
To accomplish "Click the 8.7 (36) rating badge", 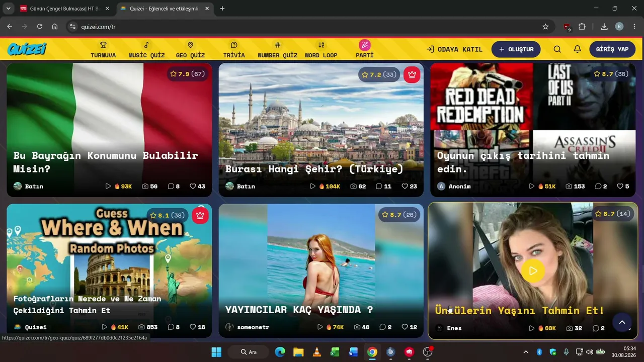I will point(611,74).
